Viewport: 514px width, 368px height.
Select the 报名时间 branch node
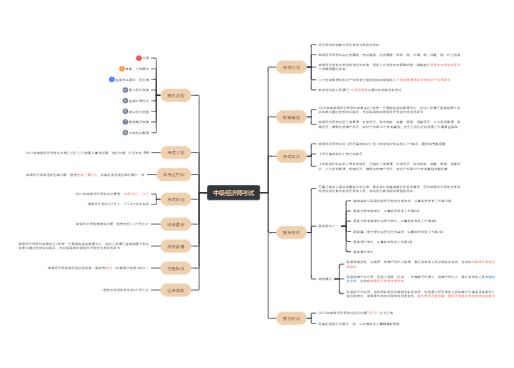291,318
